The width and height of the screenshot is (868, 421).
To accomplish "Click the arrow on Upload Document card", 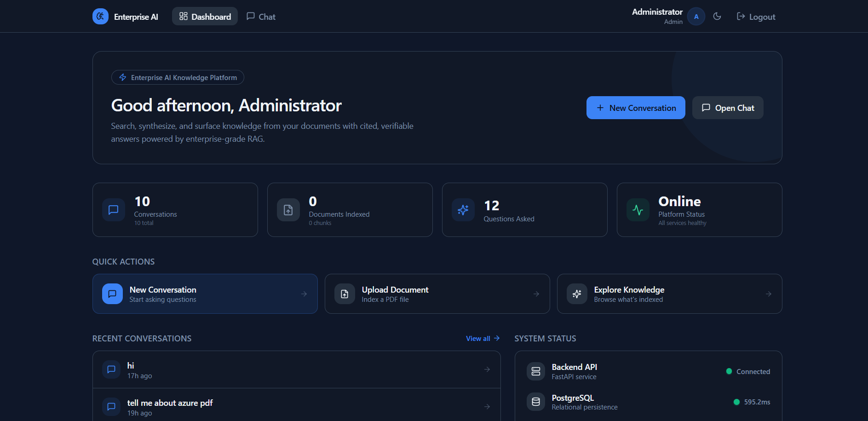I will coord(536,294).
